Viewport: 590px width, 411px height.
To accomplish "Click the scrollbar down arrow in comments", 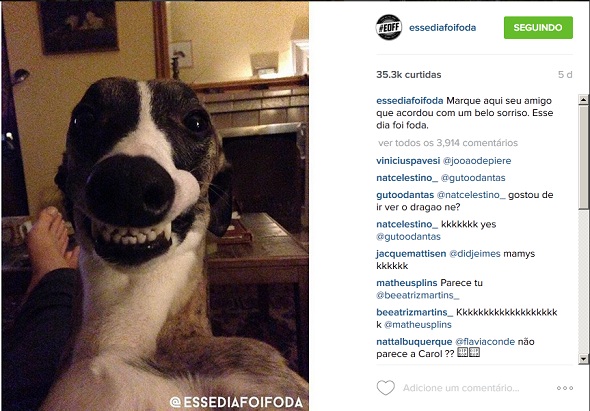I will (x=583, y=359).
